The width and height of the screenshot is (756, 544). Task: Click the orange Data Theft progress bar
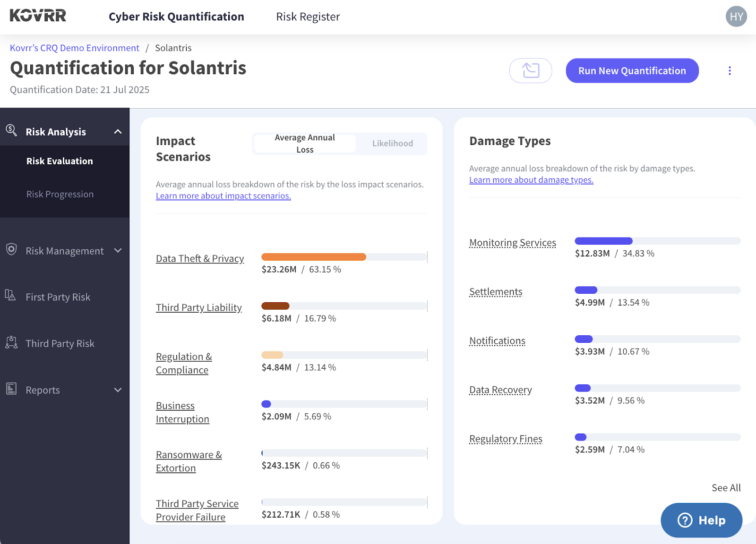pos(314,257)
